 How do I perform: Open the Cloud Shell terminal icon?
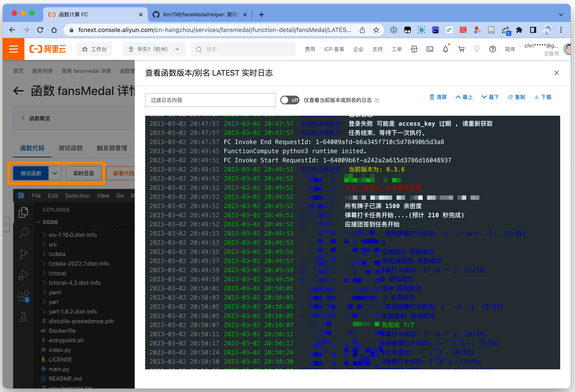tap(430, 49)
